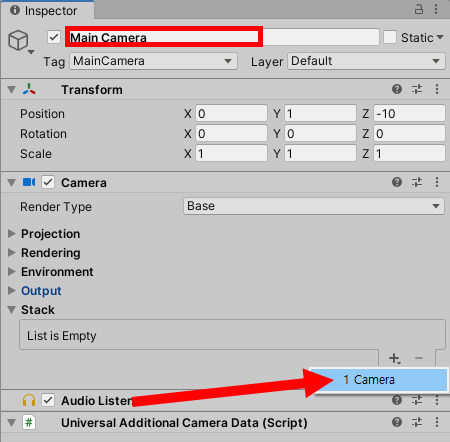Open Camera component more options menu
The image size is (450, 442).
point(437,182)
